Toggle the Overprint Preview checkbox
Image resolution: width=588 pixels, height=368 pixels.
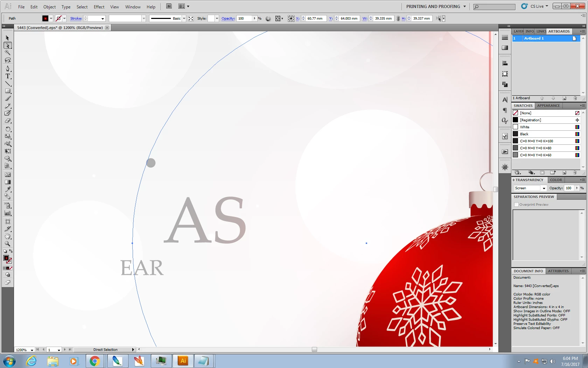tap(516, 205)
